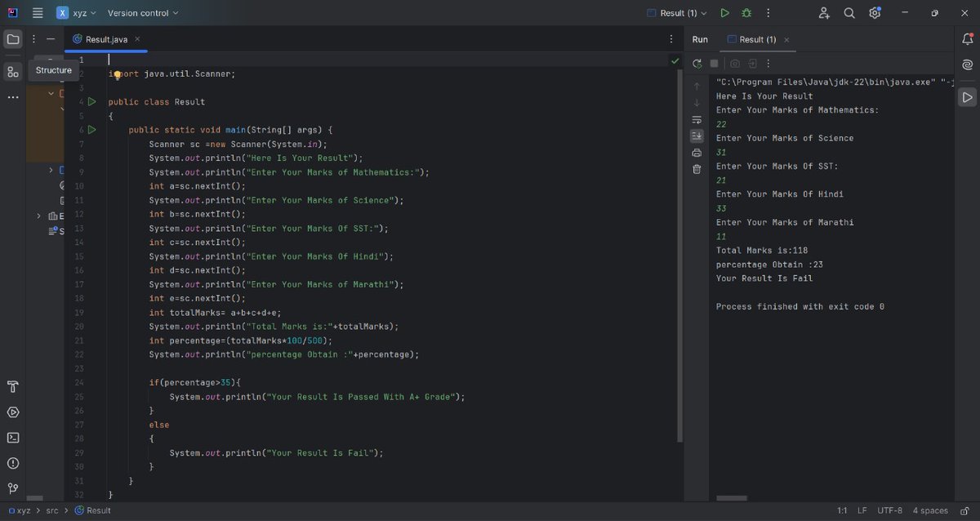
Task: Click the Run tool window button on right stripe
Action: point(967,97)
